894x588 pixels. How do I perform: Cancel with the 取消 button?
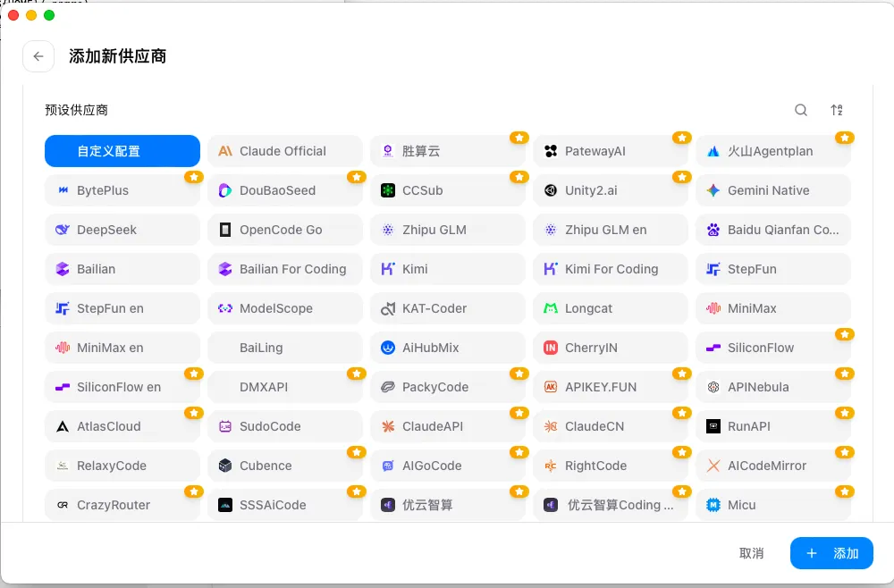pos(751,553)
